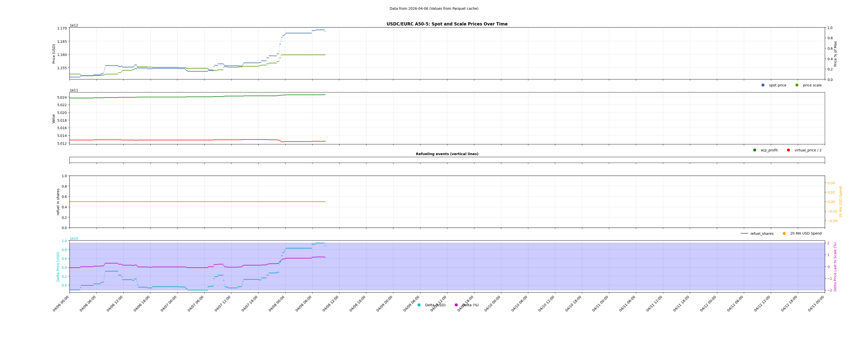Image resolution: width=868 pixels, height=344 pixels.
Task: Click the refuel_shares legend line sample
Action: point(744,234)
